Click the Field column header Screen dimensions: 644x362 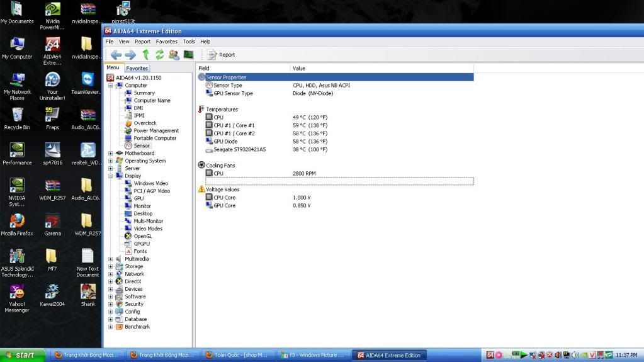coord(243,69)
